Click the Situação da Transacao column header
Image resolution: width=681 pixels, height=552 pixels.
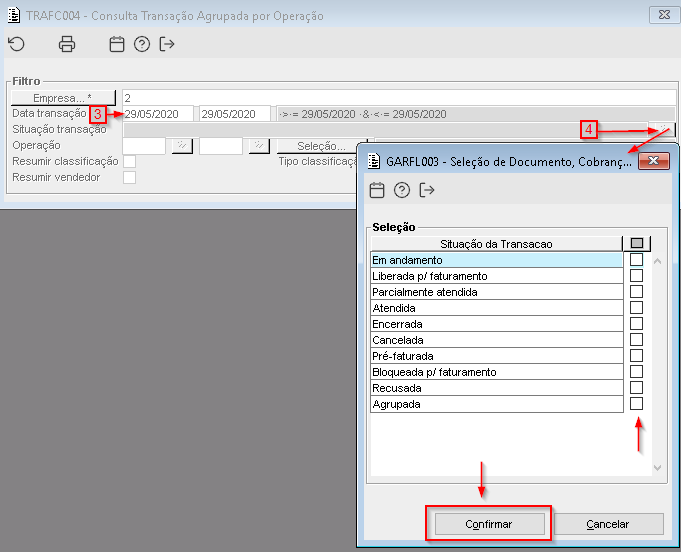coord(496,244)
